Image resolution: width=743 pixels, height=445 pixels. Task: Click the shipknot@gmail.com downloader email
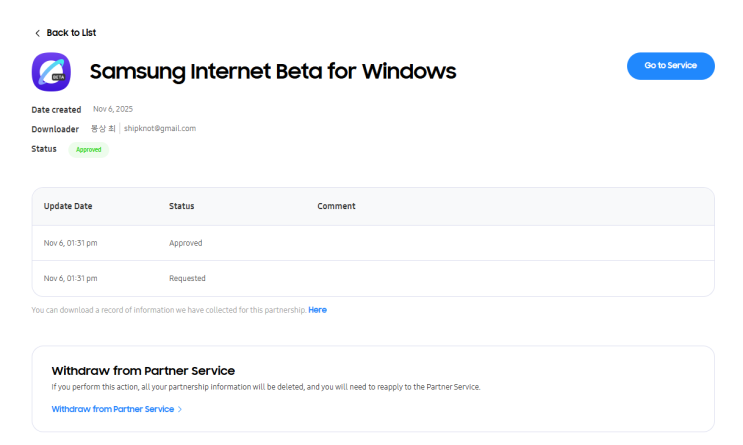[x=160, y=128]
